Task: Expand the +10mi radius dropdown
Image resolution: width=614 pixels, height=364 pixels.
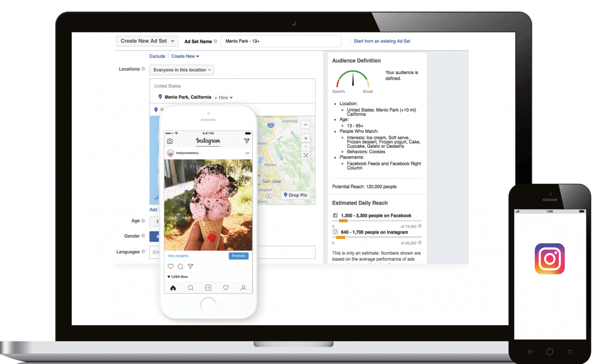Action: [224, 98]
